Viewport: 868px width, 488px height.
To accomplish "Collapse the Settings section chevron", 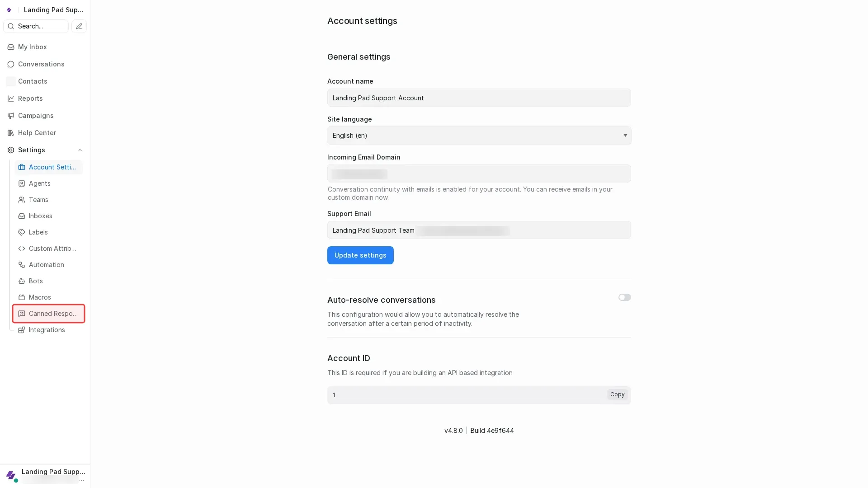I will click(x=80, y=150).
